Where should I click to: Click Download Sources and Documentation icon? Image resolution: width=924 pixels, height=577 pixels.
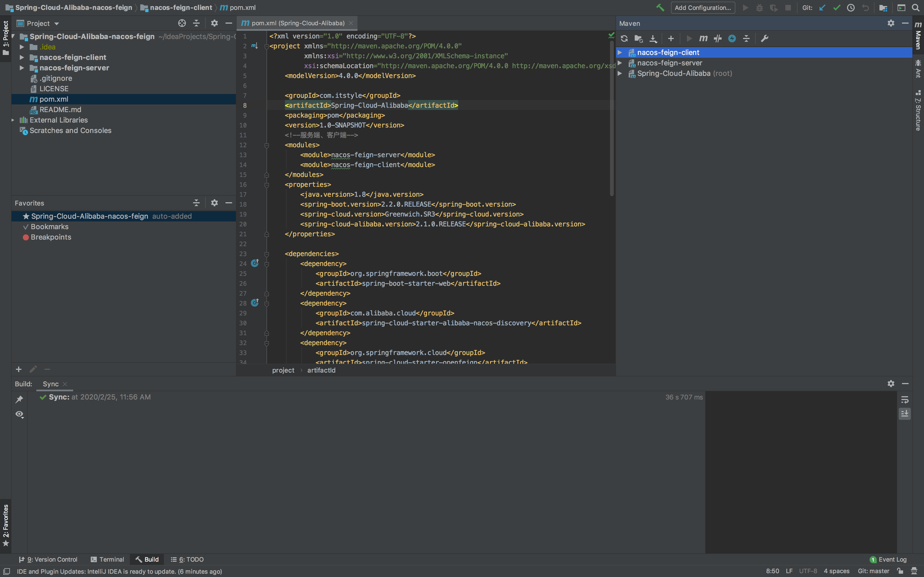click(x=653, y=38)
